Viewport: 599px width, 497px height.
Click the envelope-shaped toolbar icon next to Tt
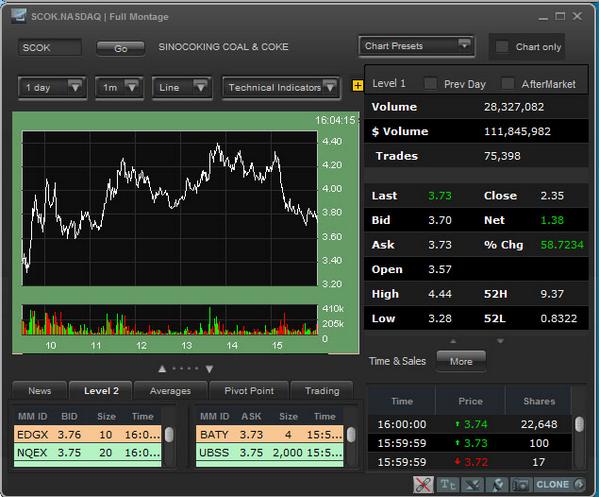472,484
